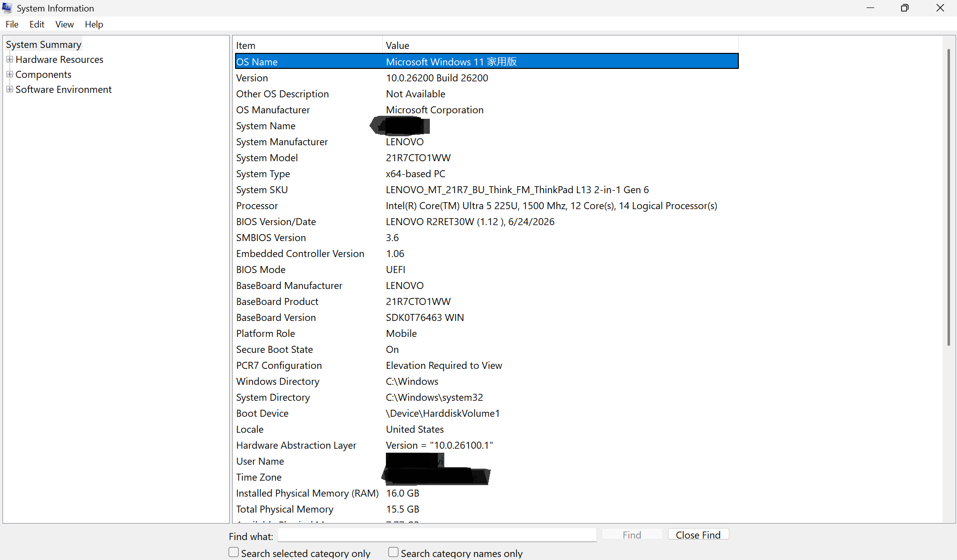This screenshot has width=957, height=560.
Task: Click the 16.0 GB memory value
Action: (402, 493)
